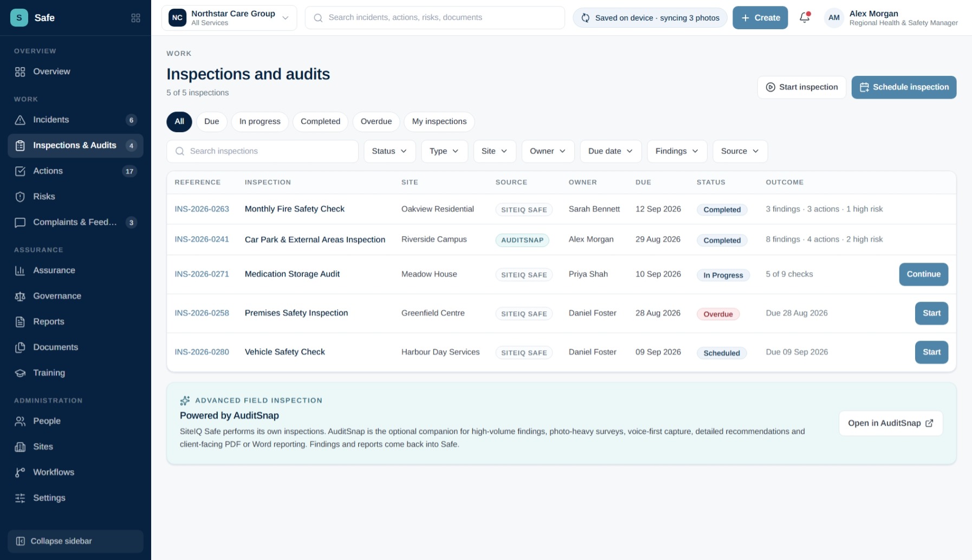Click Open in AuditSnap button
The image size is (972, 560).
891,423
